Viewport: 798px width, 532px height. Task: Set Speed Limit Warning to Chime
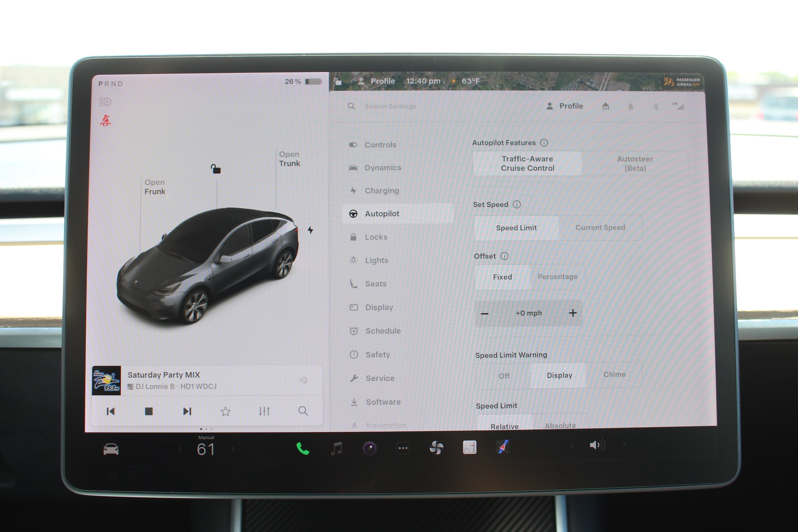[614, 375]
